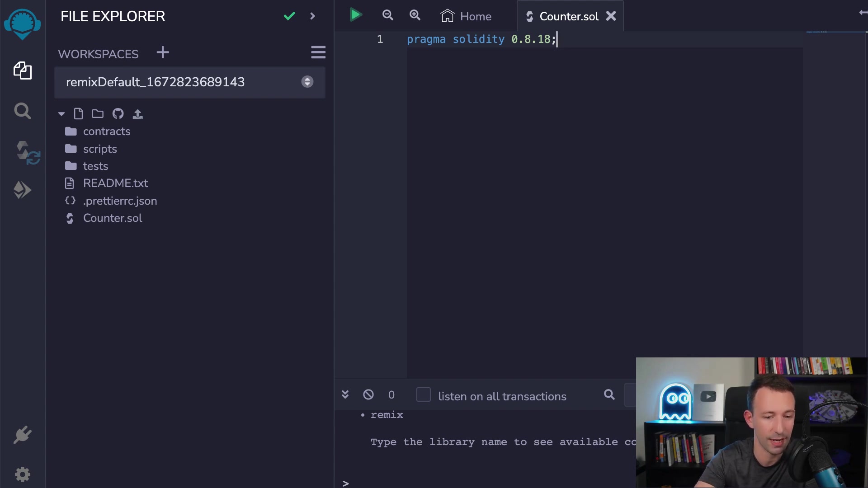Screen dimensions: 868x488
Task: Open the search in files sidebar icon
Action: click(x=23, y=111)
